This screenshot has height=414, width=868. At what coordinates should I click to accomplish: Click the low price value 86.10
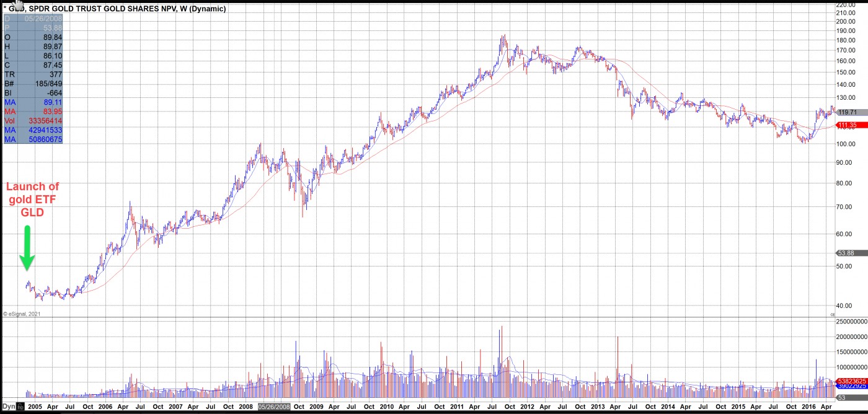pos(53,56)
